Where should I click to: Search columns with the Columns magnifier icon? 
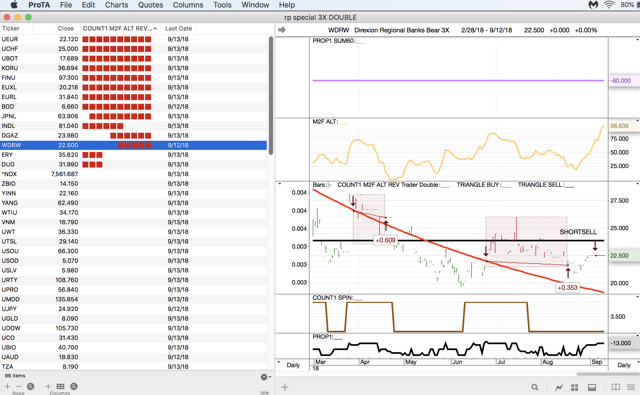[x=73, y=386]
